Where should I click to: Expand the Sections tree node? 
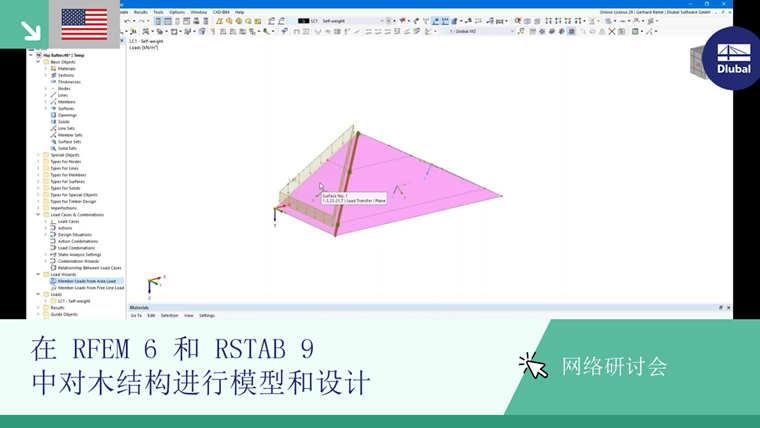click(x=46, y=75)
